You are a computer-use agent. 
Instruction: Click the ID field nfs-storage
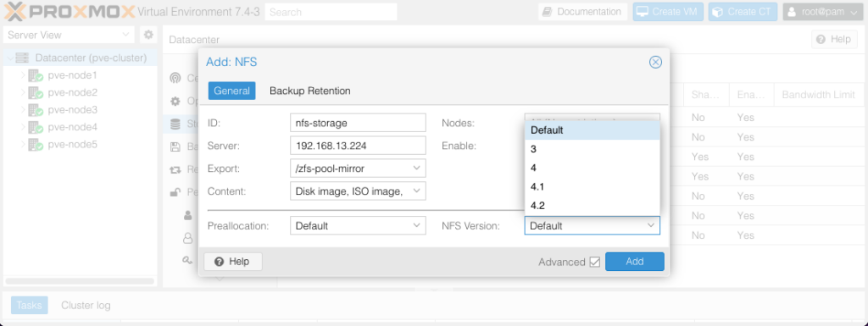pyautogui.click(x=358, y=123)
